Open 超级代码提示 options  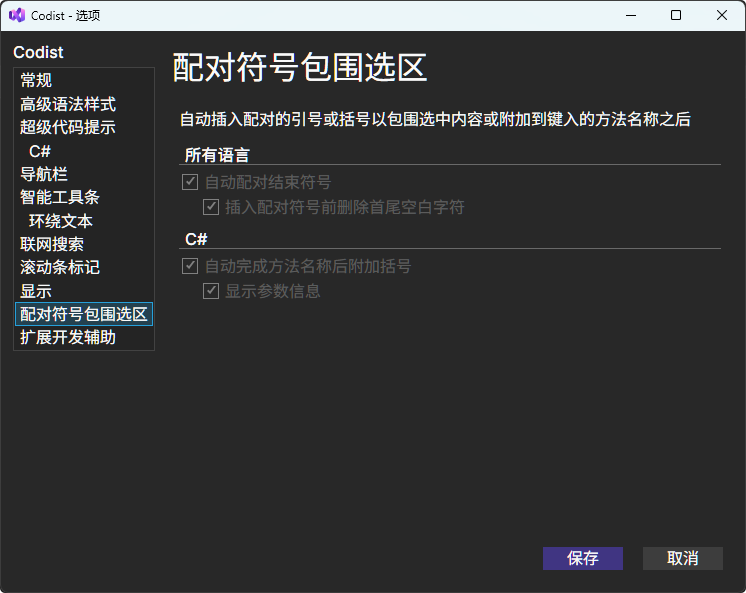coord(68,127)
